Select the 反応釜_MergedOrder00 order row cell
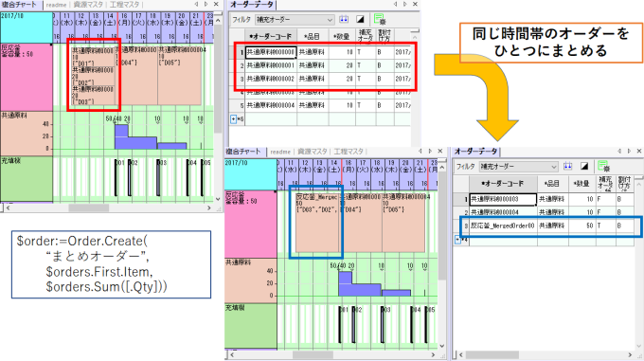The height and width of the screenshot is (361, 644). click(503, 226)
